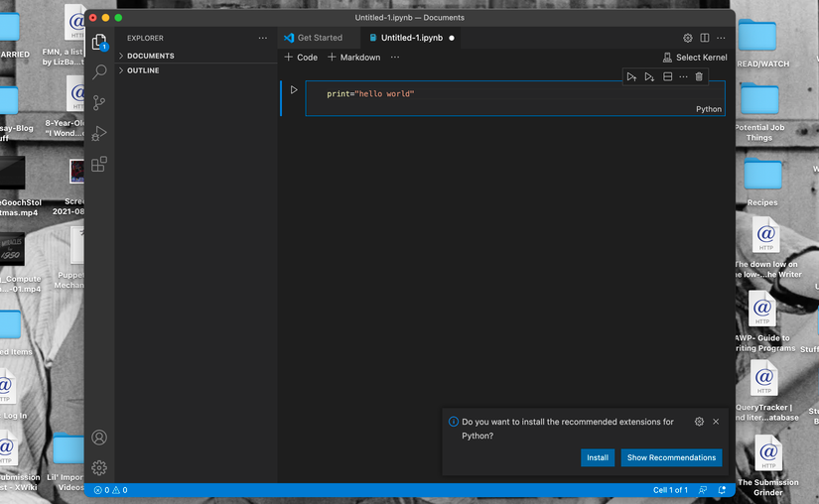Click errors and warnings status indicator

point(111,490)
